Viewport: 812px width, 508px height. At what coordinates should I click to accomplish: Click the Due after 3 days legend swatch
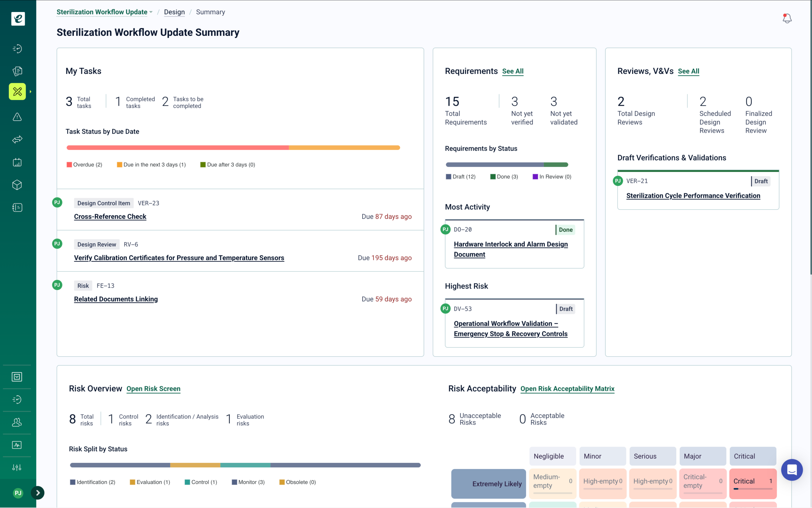coord(203,165)
